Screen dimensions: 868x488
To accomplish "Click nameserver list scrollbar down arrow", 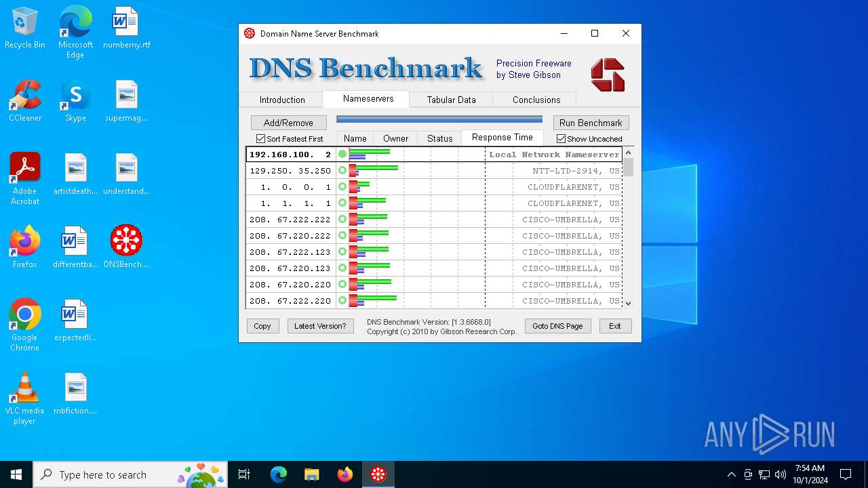I will click(x=628, y=303).
